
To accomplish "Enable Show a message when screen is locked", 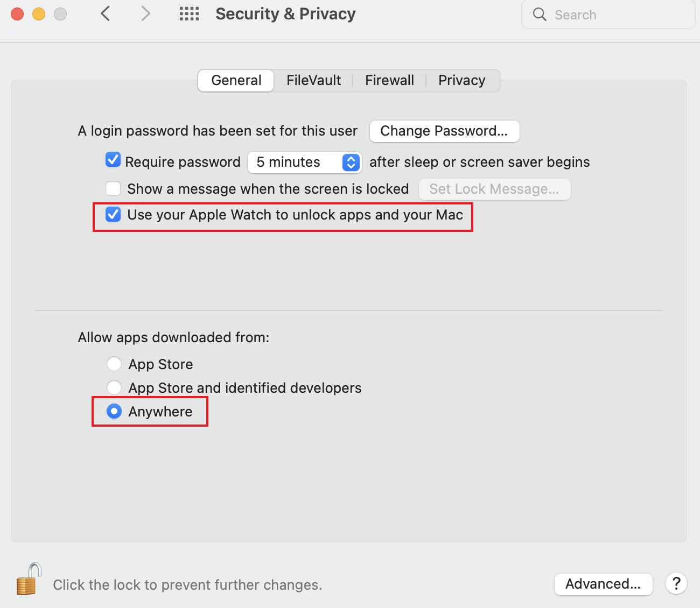I will pos(113,188).
